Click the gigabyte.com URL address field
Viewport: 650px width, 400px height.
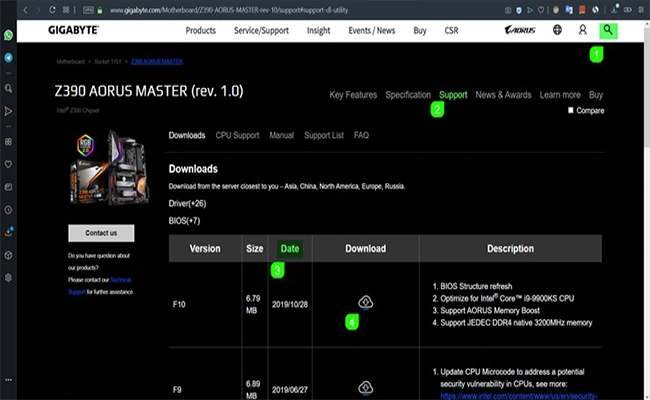(x=229, y=10)
